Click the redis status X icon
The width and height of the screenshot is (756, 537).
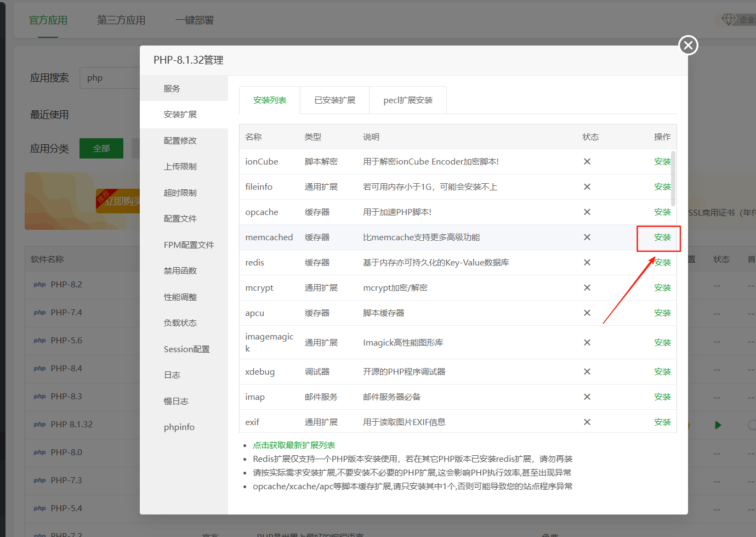click(587, 262)
